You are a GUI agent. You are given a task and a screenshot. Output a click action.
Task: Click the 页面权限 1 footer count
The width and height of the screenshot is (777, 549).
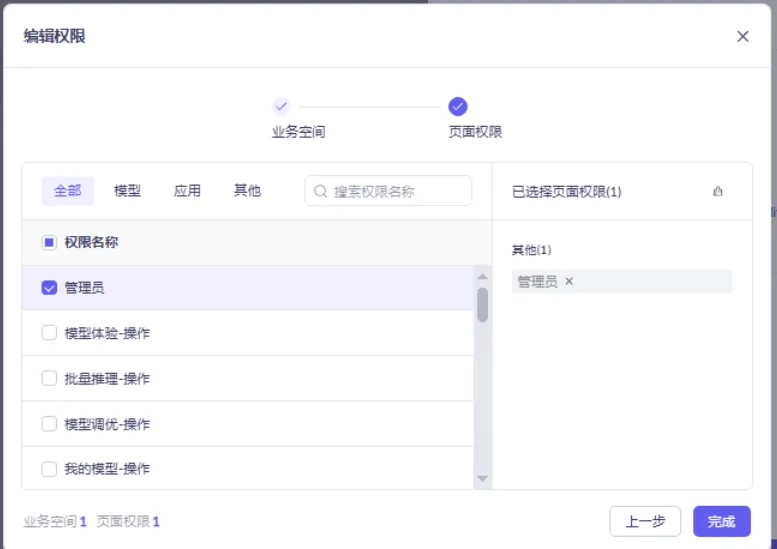pos(128,521)
